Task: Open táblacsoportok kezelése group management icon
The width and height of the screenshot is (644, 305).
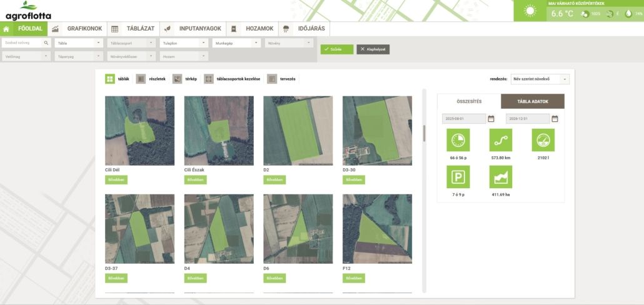Action: pyautogui.click(x=209, y=79)
